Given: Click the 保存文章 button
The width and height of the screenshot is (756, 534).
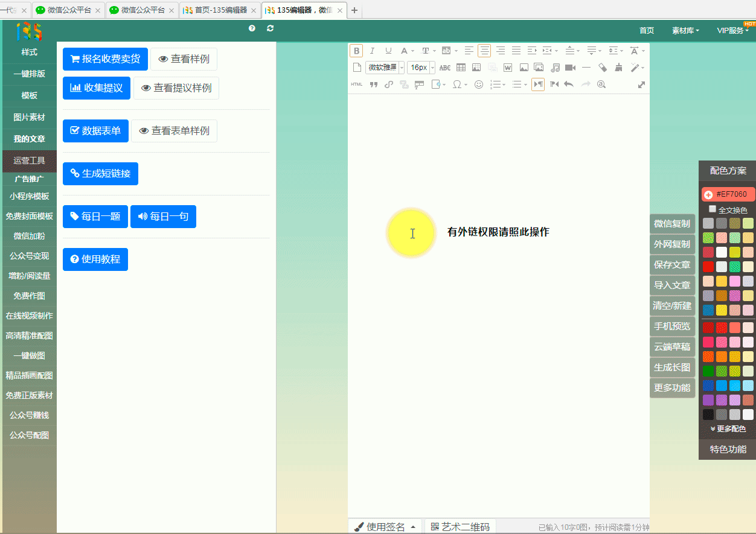Looking at the screenshot, I should [672, 265].
